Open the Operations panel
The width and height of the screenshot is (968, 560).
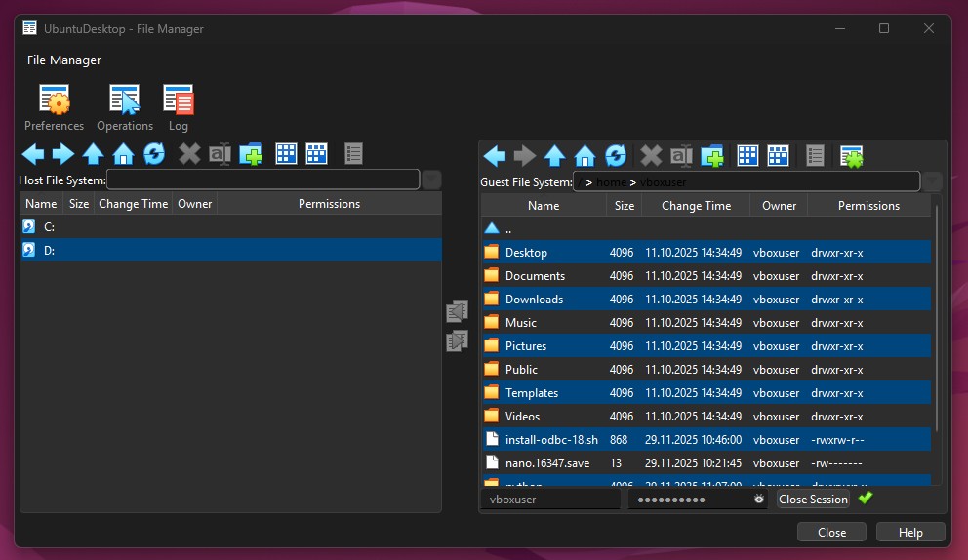tap(125, 107)
